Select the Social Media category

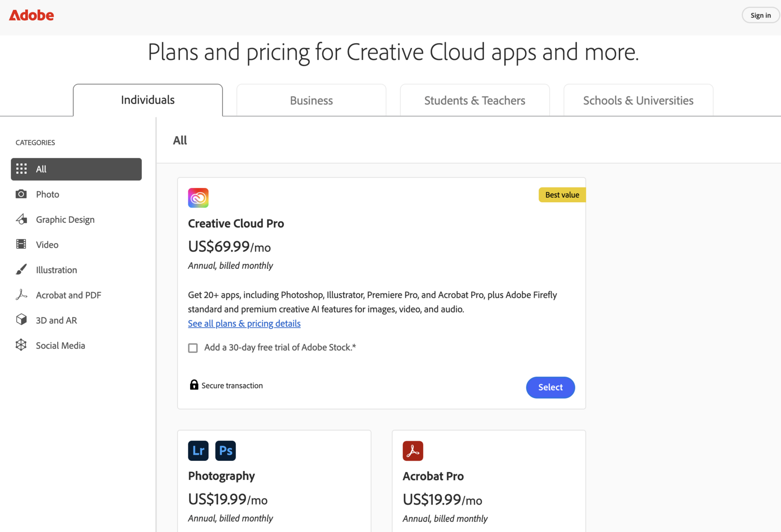point(60,346)
